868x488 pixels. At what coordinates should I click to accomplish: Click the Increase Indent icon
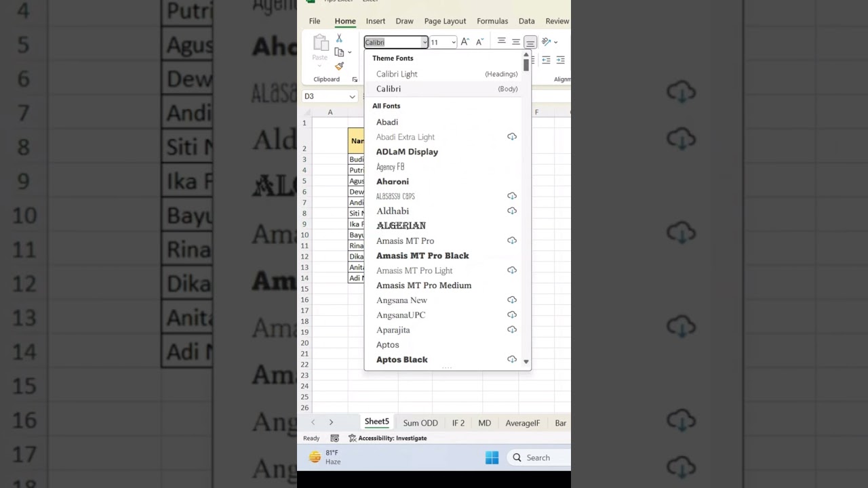point(560,60)
